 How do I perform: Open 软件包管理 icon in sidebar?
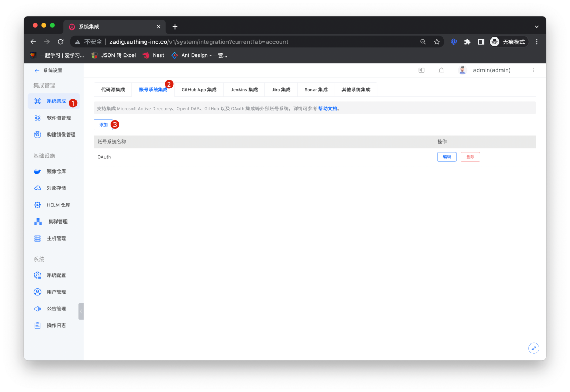point(37,118)
